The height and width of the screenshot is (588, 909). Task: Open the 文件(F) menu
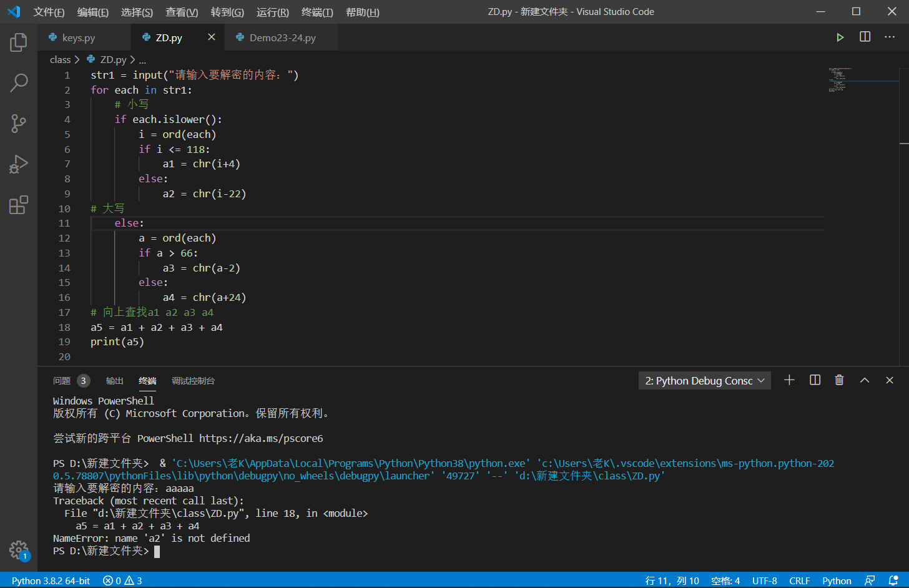[x=49, y=12]
